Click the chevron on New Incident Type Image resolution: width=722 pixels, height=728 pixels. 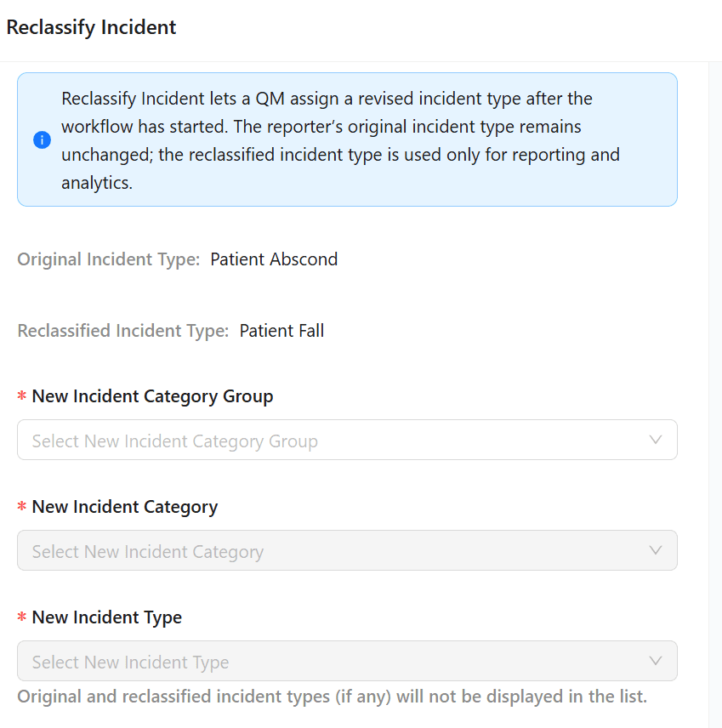click(x=655, y=661)
